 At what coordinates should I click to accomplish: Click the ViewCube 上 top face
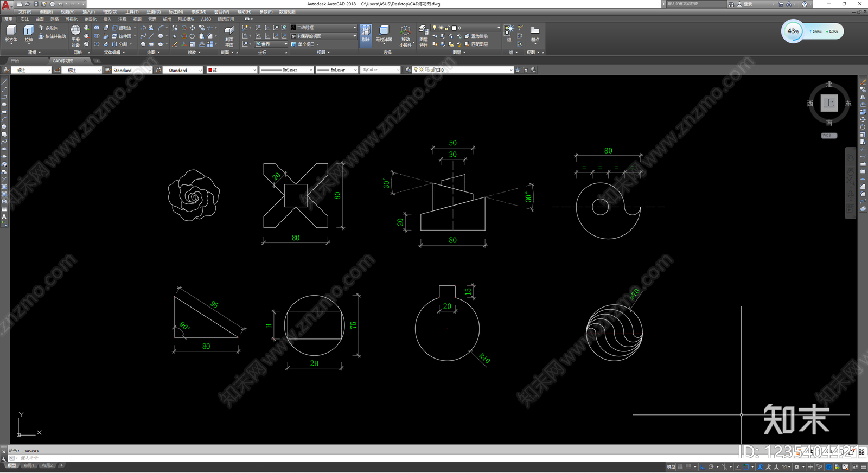tap(829, 103)
